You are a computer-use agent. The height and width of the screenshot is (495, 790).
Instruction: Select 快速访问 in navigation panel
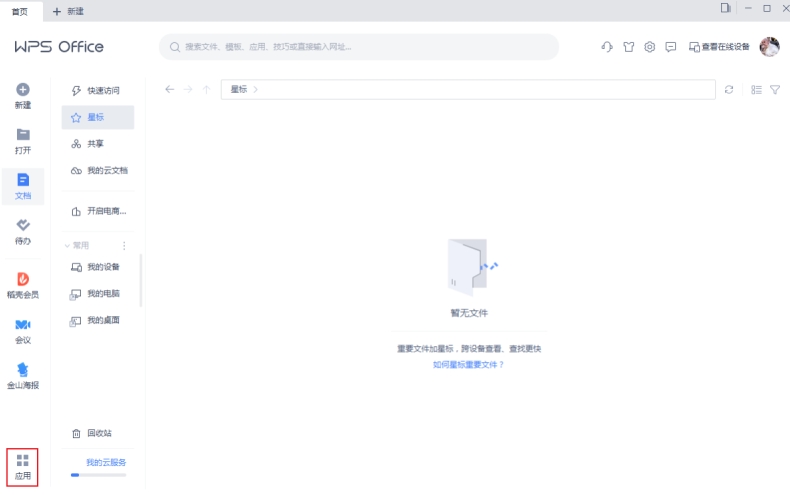pyautogui.click(x=98, y=91)
